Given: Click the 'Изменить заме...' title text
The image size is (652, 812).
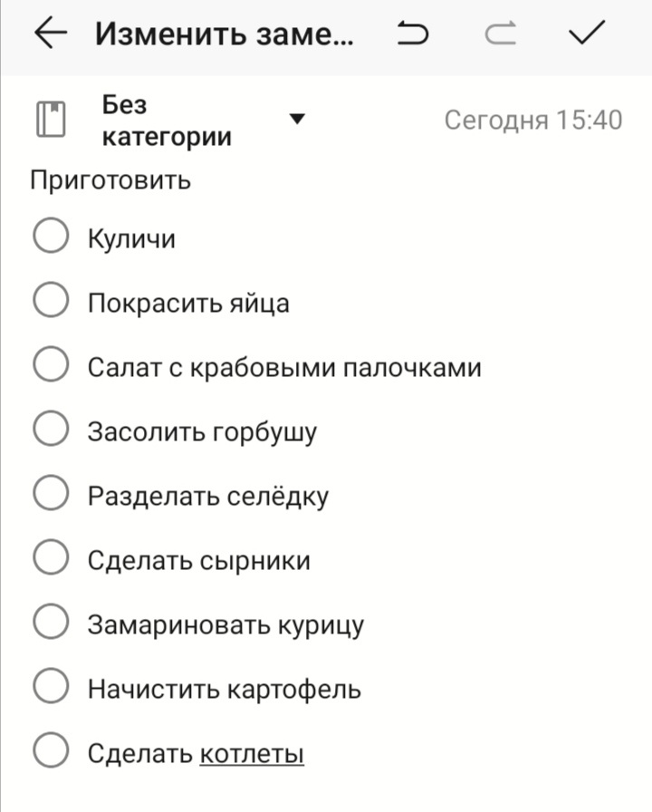Looking at the screenshot, I should (225, 34).
